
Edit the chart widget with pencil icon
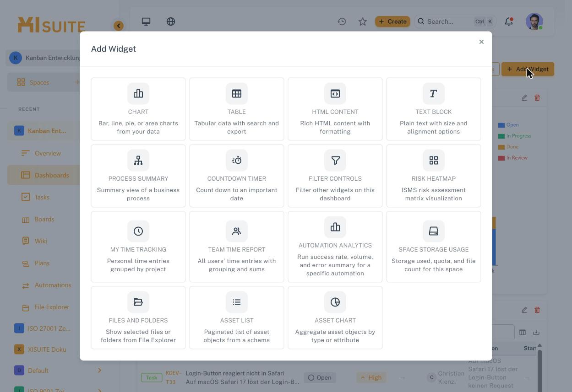[x=524, y=97]
